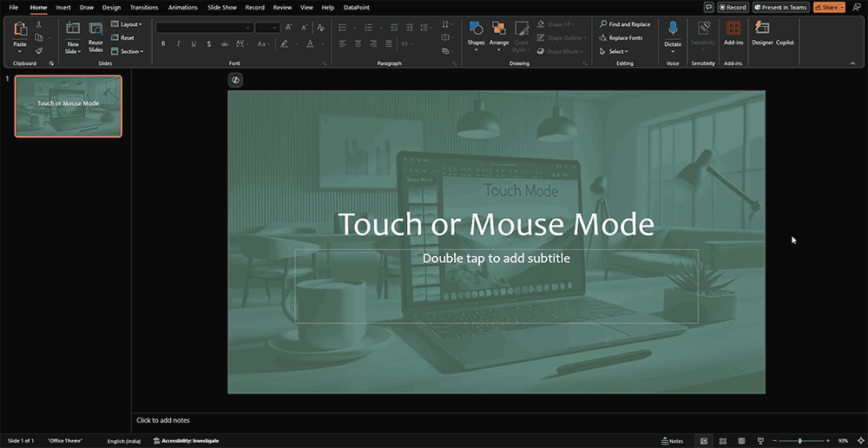Toggle center text alignment
The height and width of the screenshot is (448, 868).
[x=358, y=43]
